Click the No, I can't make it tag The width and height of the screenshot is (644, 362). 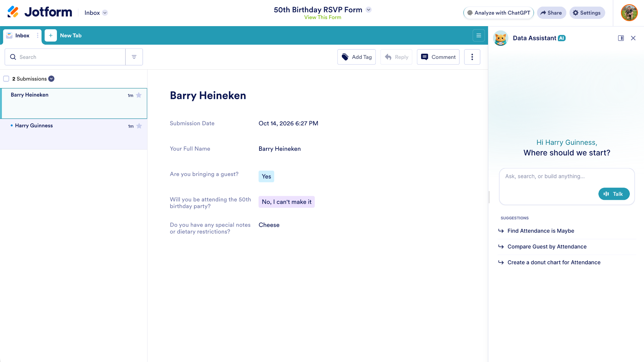pyautogui.click(x=286, y=202)
